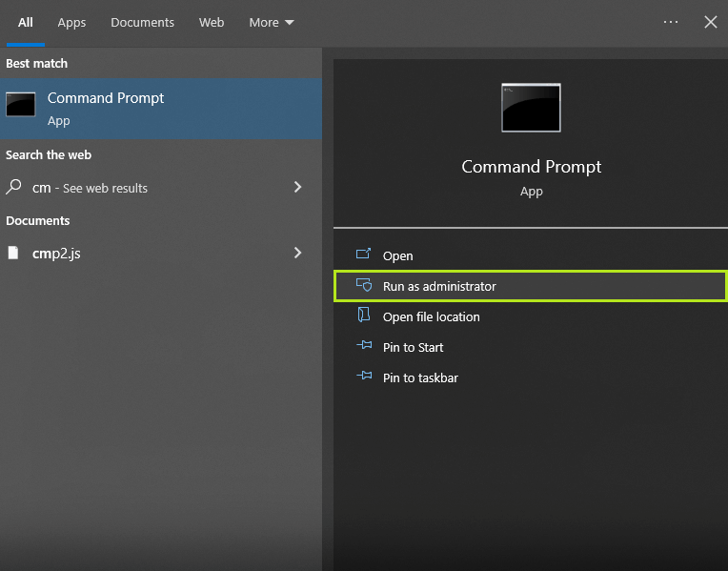Choose Pin to taskbar
This screenshot has width=728, height=571.
(531, 377)
